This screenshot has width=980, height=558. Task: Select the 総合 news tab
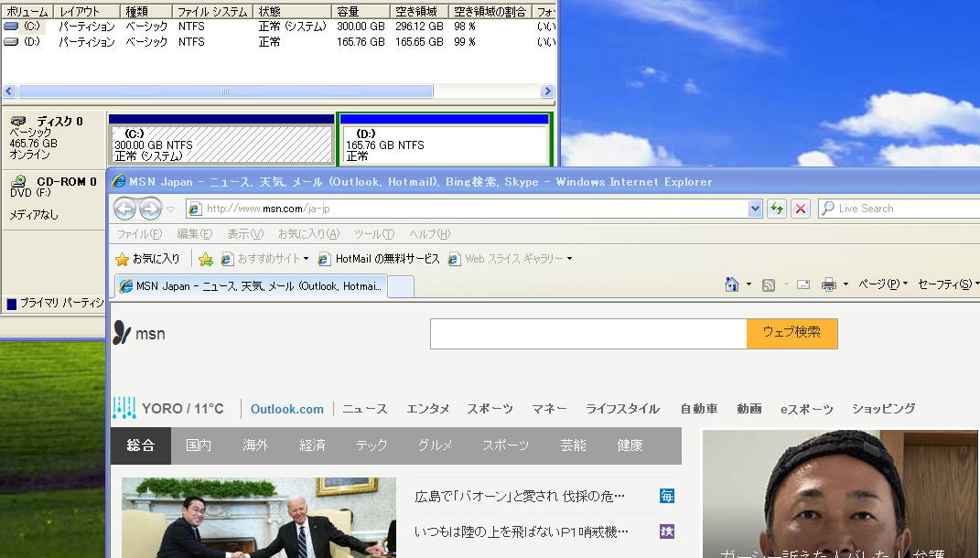point(141,445)
